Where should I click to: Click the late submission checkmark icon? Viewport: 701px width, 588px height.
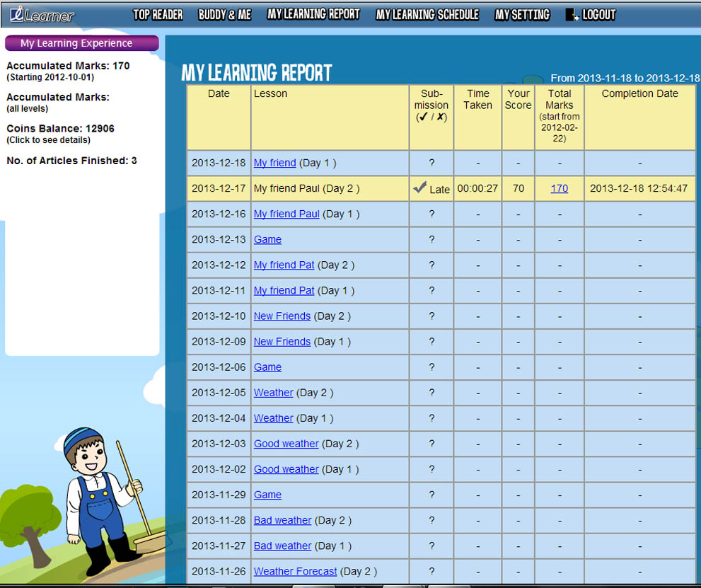click(x=419, y=188)
